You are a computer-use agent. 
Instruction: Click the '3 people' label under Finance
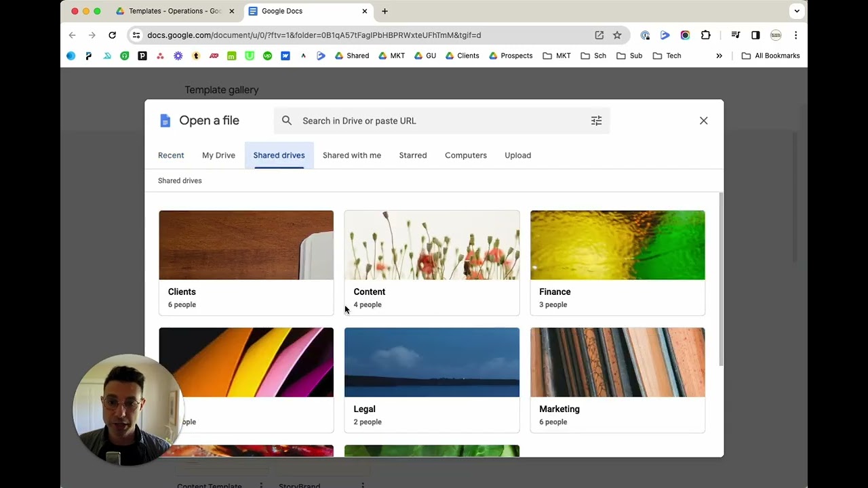(553, 305)
